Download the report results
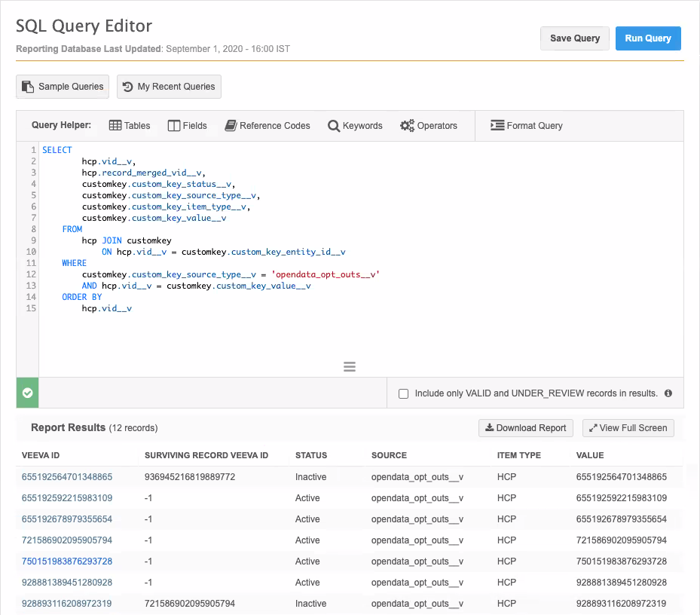The width and height of the screenshot is (700, 615). 526,428
